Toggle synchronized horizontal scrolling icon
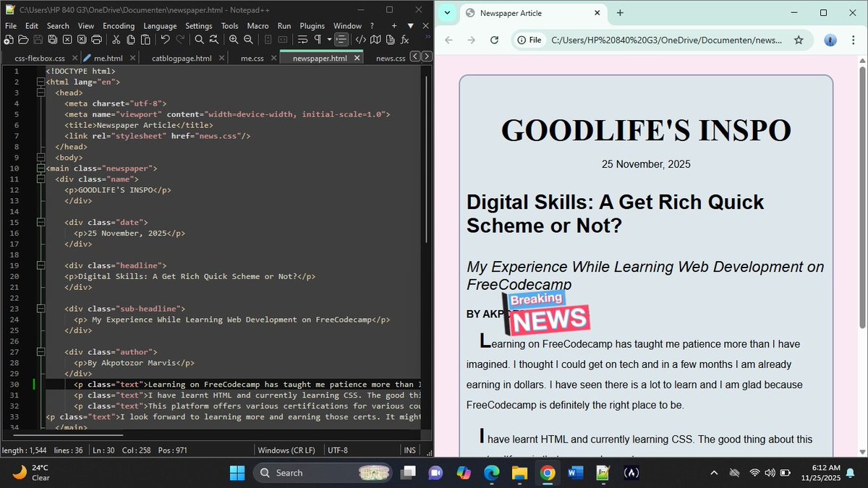Viewport: 868px width, 488px height. click(283, 40)
